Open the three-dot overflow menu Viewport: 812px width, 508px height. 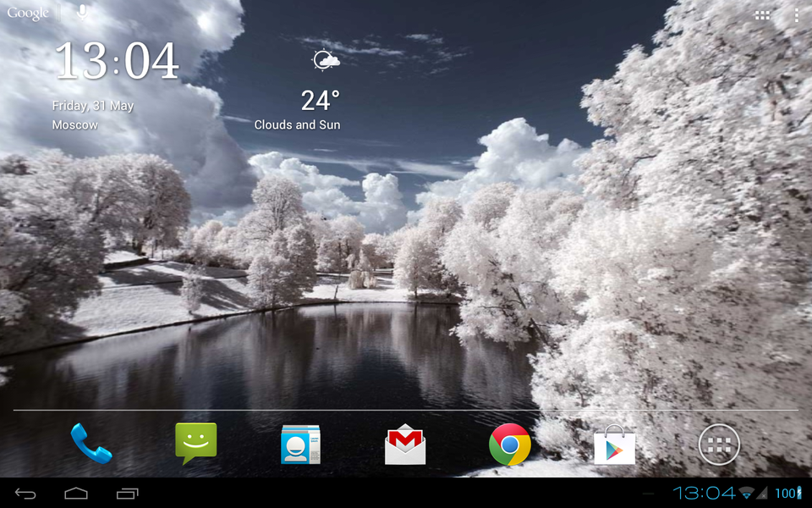coord(797,14)
